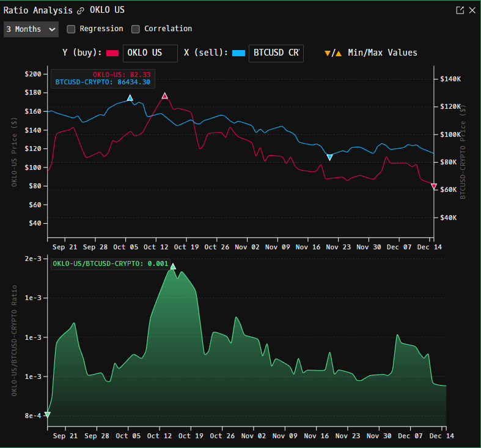Viewport: 481px width, 448px height.
Task: Enable the Correlation checkbox
Action: pyautogui.click(x=136, y=29)
